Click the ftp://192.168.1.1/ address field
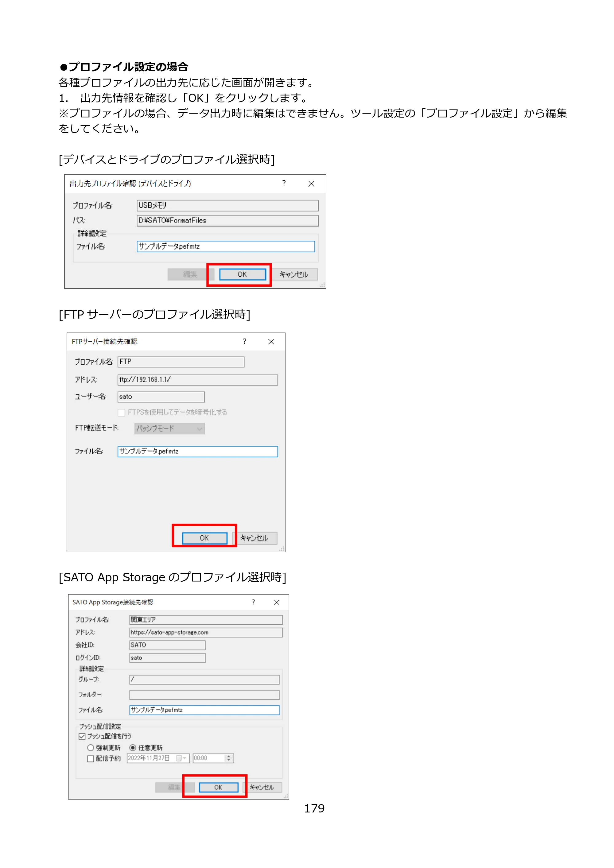The width and height of the screenshot is (614, 868). pyautogui.click(x=198, y=380)
